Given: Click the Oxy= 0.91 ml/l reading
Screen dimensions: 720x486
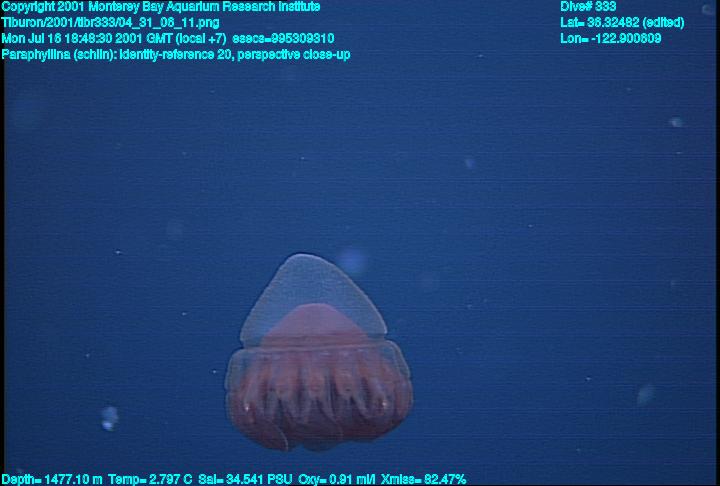Looking at the screenshot, I should (337, 480).
